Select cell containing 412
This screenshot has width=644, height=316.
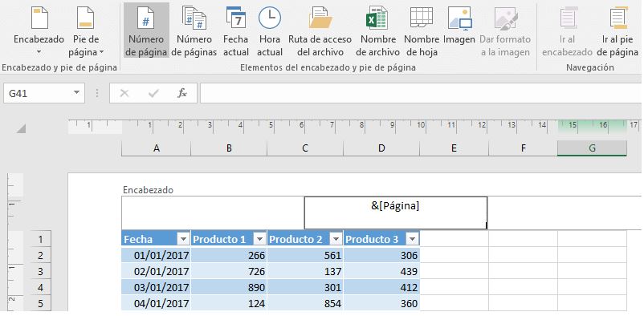381,287
